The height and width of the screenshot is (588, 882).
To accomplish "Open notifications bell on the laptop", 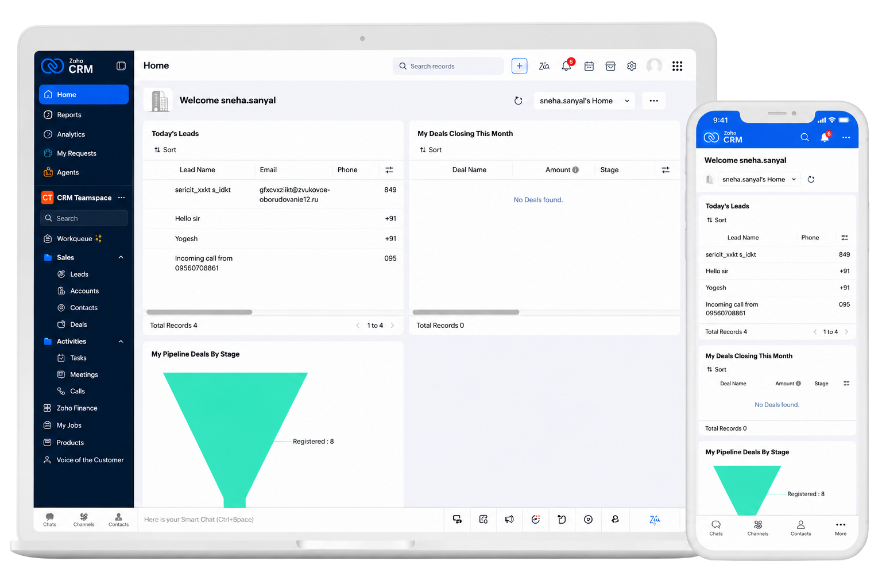I will (x=567, y=65).
